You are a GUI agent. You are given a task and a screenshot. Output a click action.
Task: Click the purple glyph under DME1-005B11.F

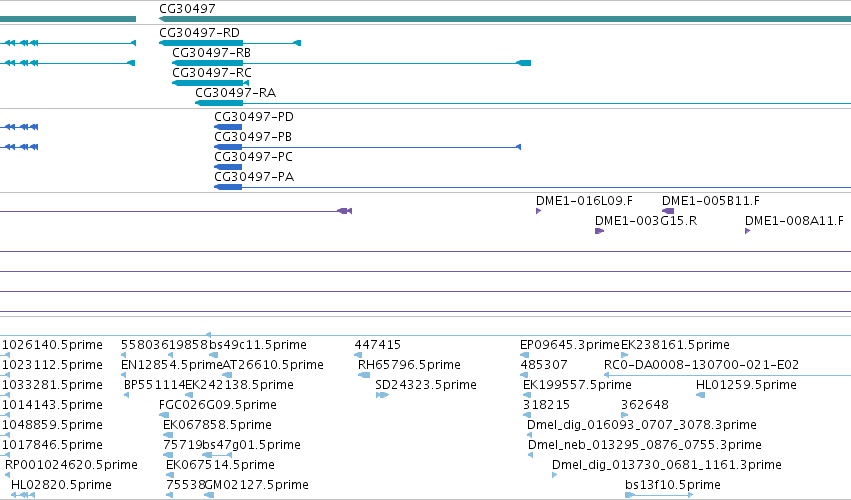click(668, 211)
